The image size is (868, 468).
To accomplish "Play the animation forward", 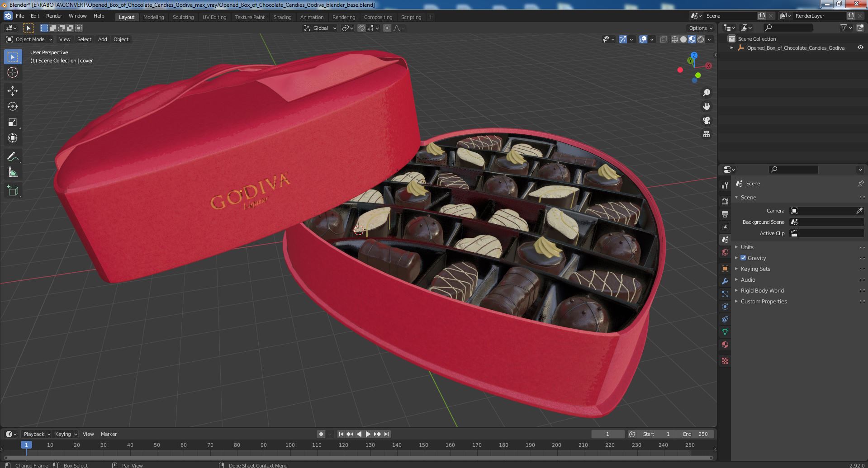I will point(368,434).
